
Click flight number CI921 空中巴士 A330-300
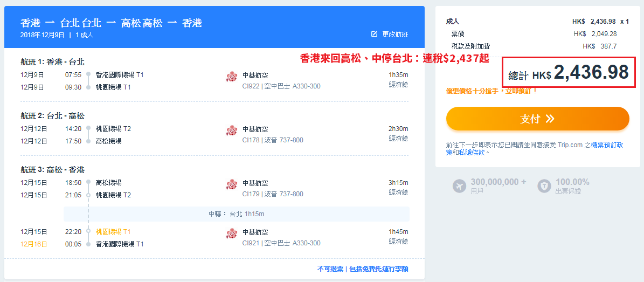(x=281, y=243)
